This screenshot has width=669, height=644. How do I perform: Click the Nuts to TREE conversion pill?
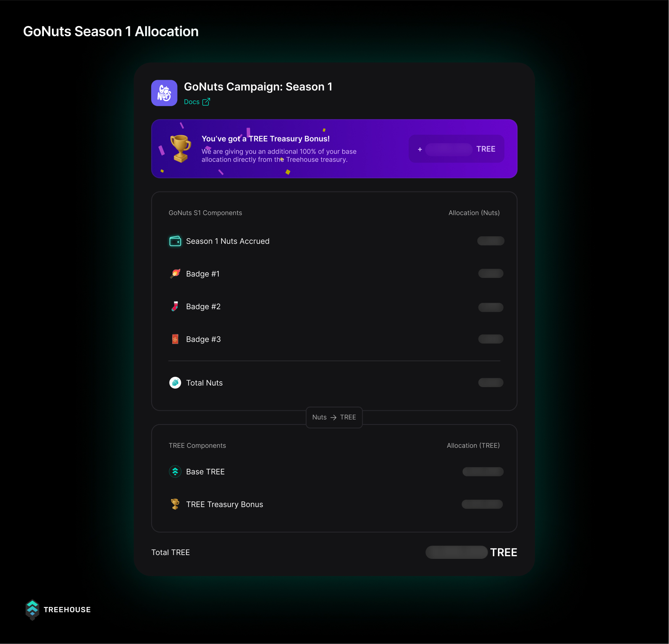(334, 417)
